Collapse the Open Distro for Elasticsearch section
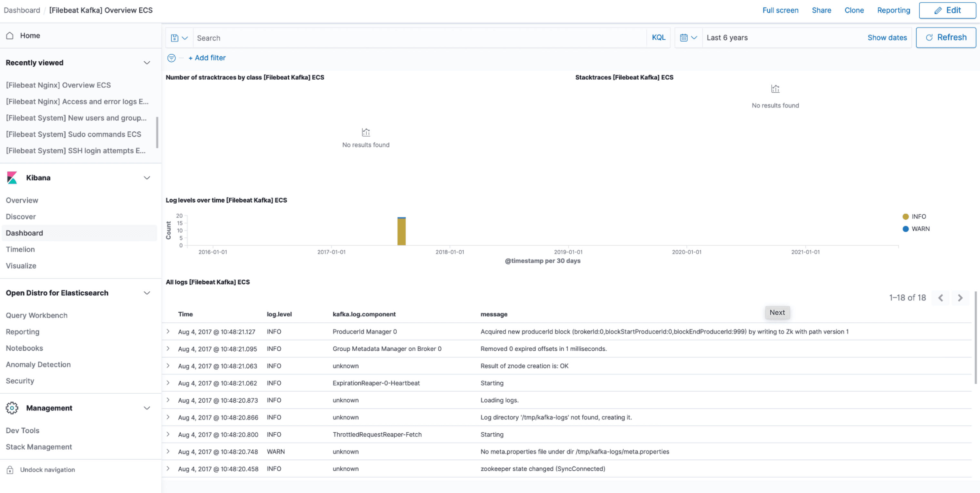 (147, 293)
